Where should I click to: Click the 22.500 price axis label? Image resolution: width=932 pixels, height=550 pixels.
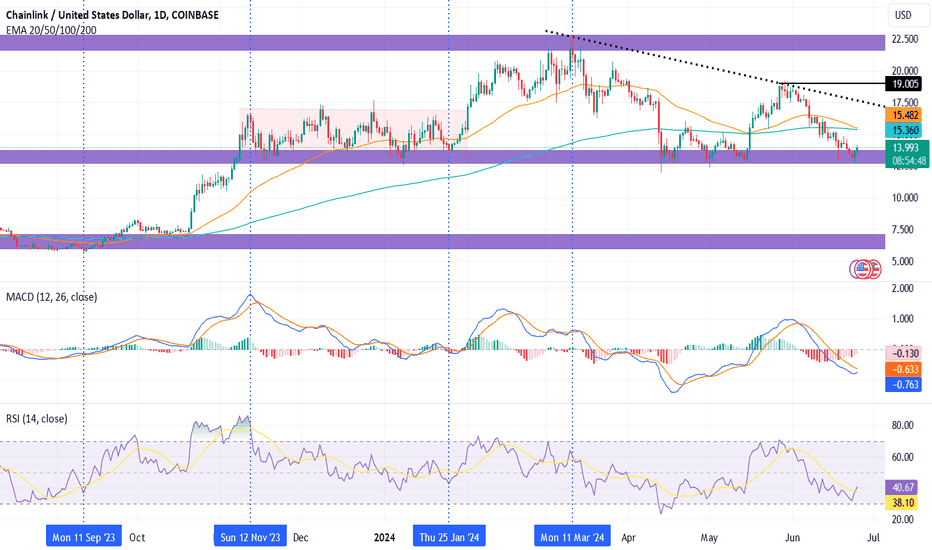point(905,39)
